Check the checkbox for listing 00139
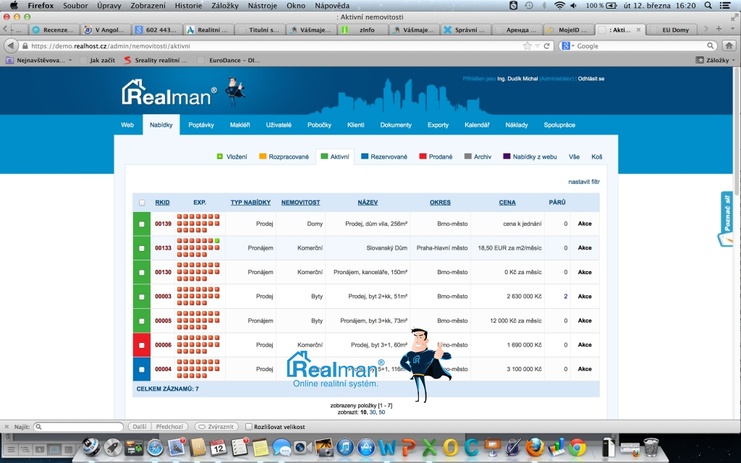This screenshot has width=741, height=463. pos(141,224)
